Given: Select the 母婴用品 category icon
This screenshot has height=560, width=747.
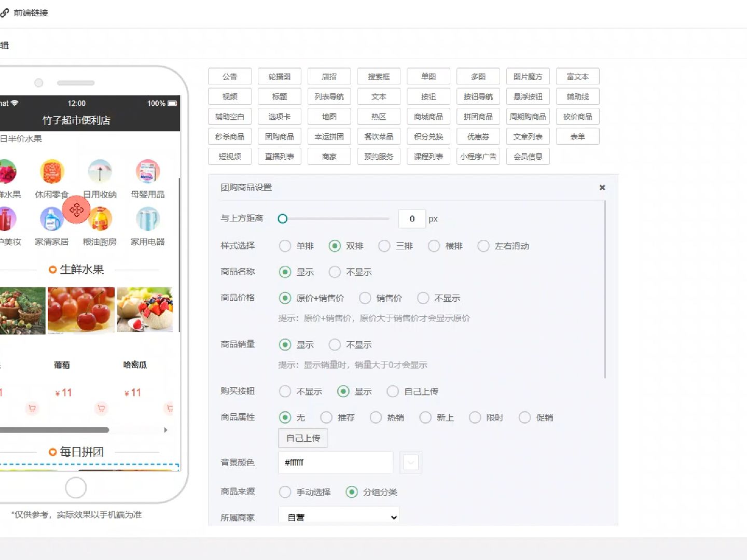Looking at the screenshot, I should 148,172.
